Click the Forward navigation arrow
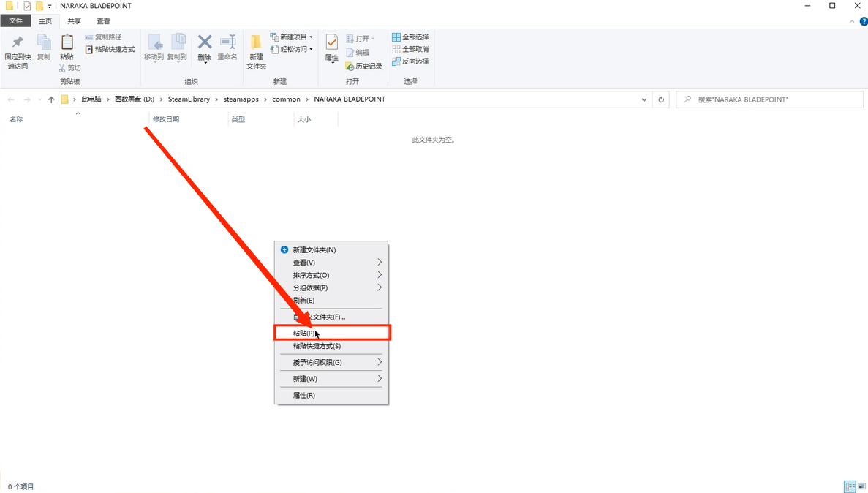Screen dimensions: 868x493 tap(26, 99)
